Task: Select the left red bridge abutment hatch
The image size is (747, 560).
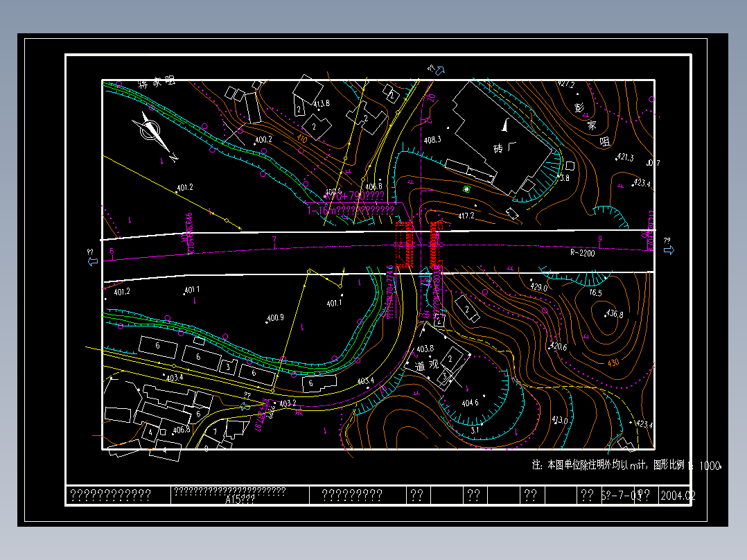Action: [404, 245]
